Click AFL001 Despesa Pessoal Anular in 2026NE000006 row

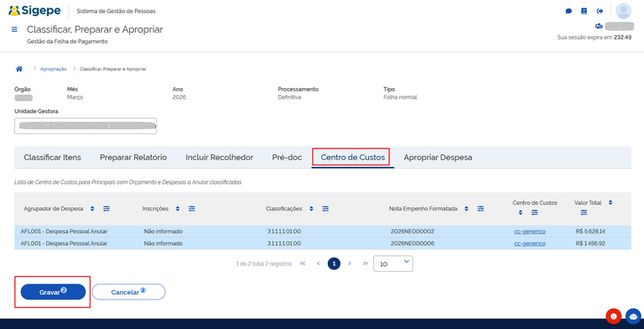click(64, 243)
